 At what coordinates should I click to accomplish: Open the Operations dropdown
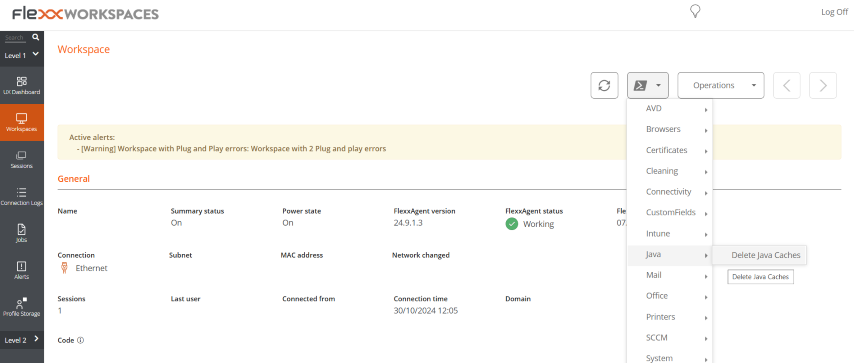(721, 86)
